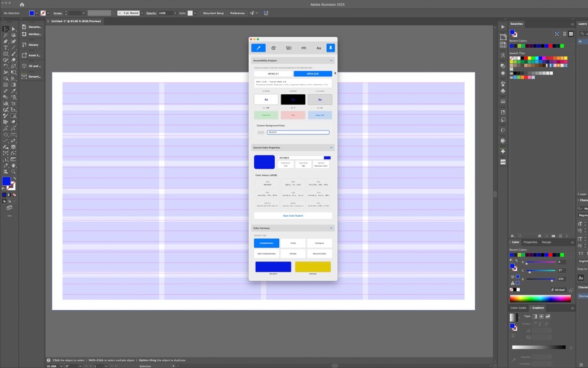Switch to the Gradient tab
The height and width of the screenshot is (368, 588).
(538, 308)
